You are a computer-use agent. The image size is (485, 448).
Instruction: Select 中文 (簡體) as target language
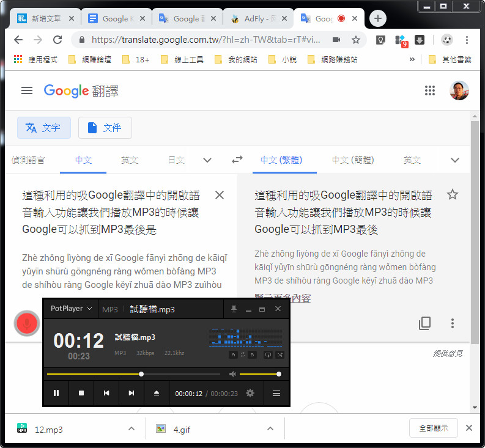tap(353, 160)
